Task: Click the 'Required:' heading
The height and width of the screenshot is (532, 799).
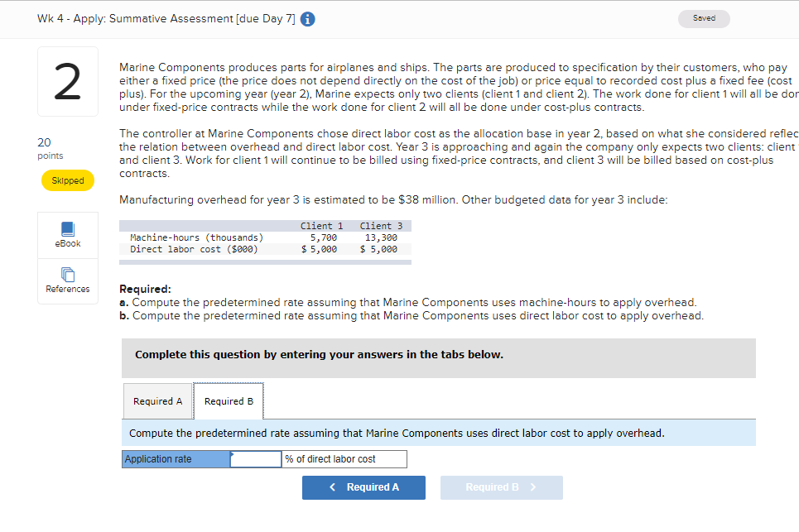Action: [x=145, y=289]
